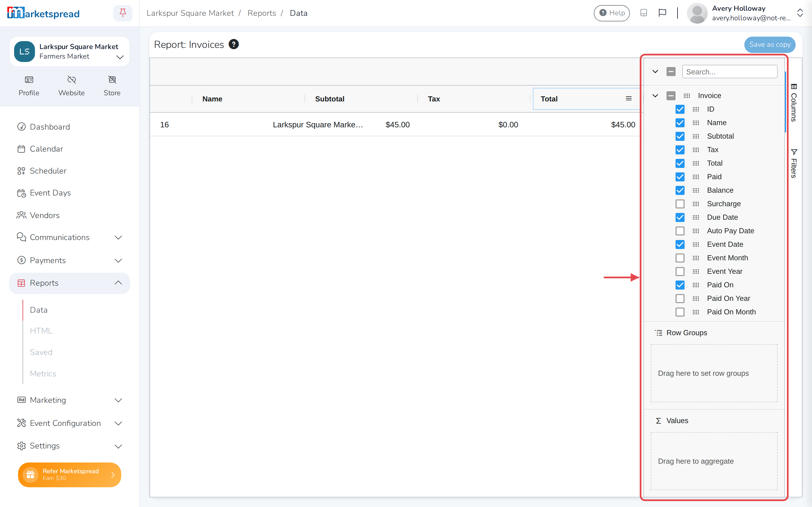Enable the Surcharge column checkbox

[680, 204]
